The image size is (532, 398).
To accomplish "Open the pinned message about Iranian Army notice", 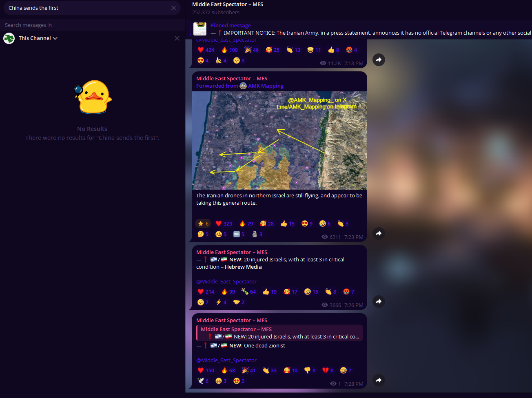I will tap(361, 29).
